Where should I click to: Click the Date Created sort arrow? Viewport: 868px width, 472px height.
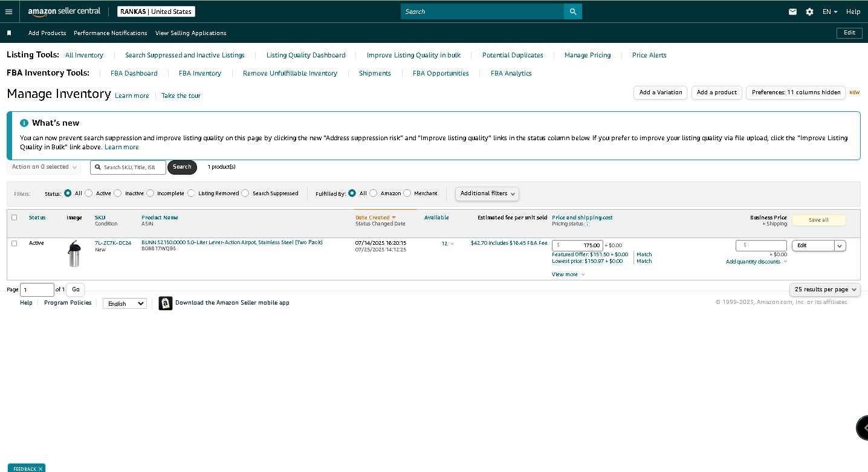pos(394,218)
